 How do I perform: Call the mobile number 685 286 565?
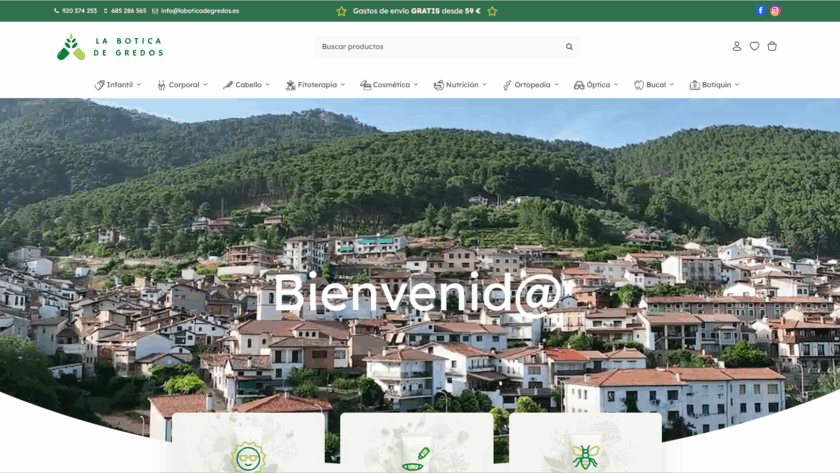click(129, 11)
